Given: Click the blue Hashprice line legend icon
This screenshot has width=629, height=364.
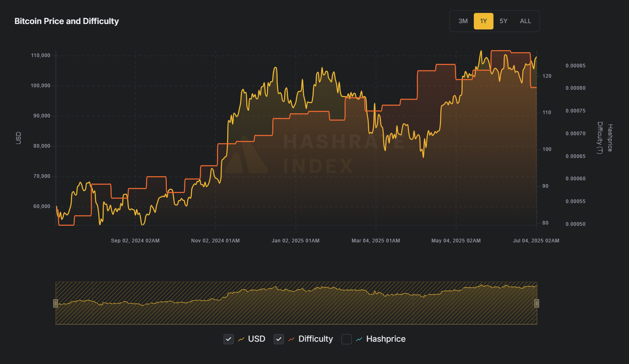Looking at the screenshot, I should [x=359, y=339].
